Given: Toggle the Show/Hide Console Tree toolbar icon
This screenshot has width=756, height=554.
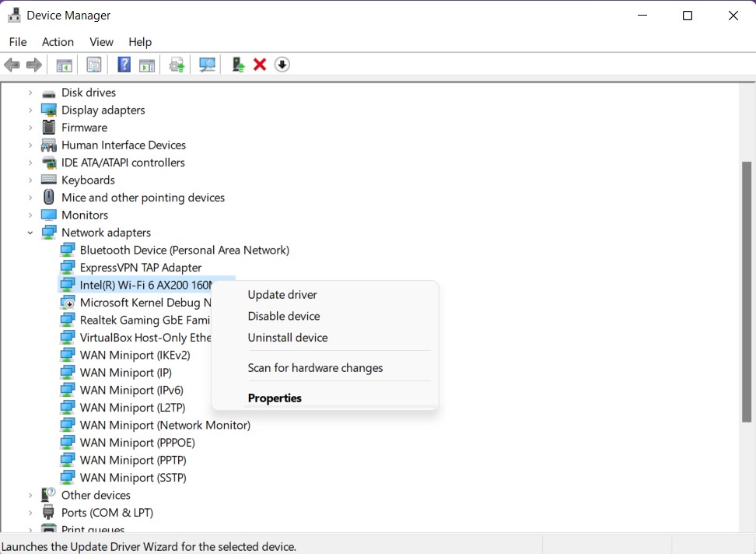Looking at the screenshot, I should (x=64, y=64).
